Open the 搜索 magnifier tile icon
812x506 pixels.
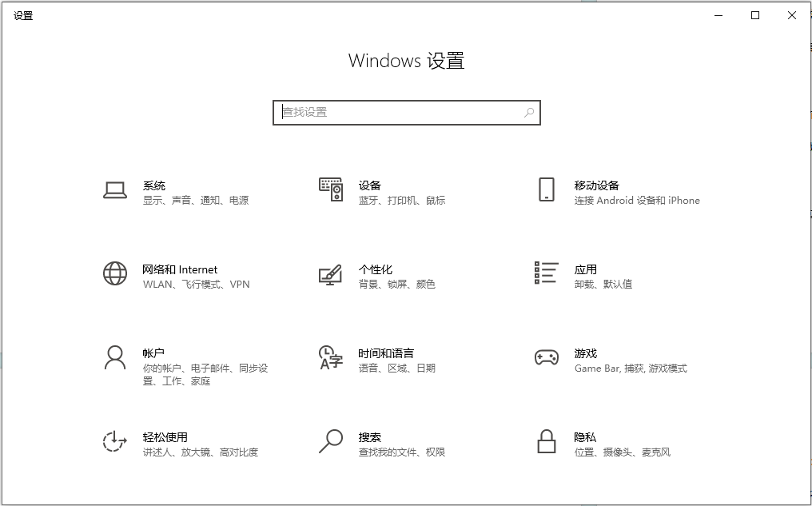pos(331,441)
